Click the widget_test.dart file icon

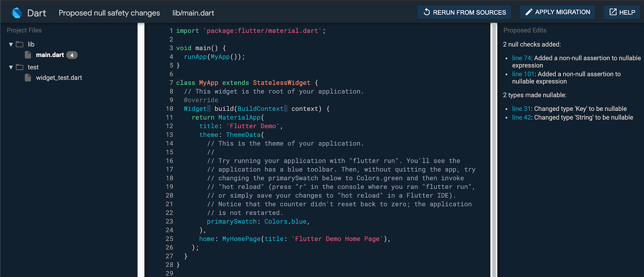28,78
